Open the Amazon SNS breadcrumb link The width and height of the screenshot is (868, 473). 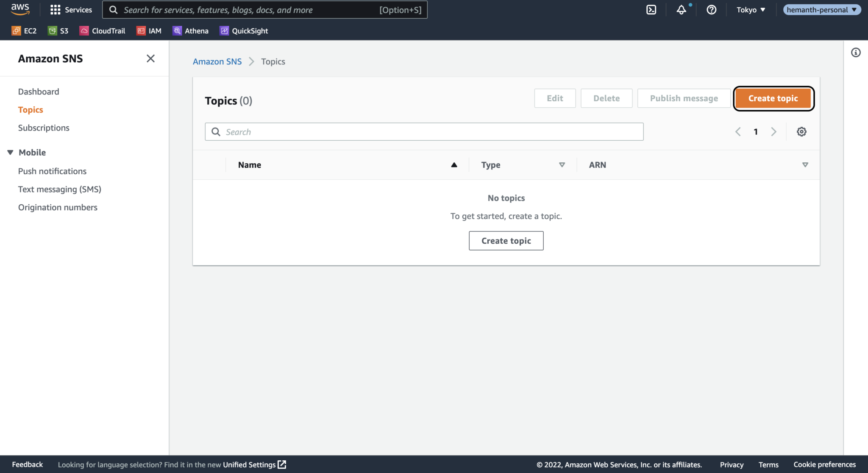pyautogui.click(x=217, y=61)
